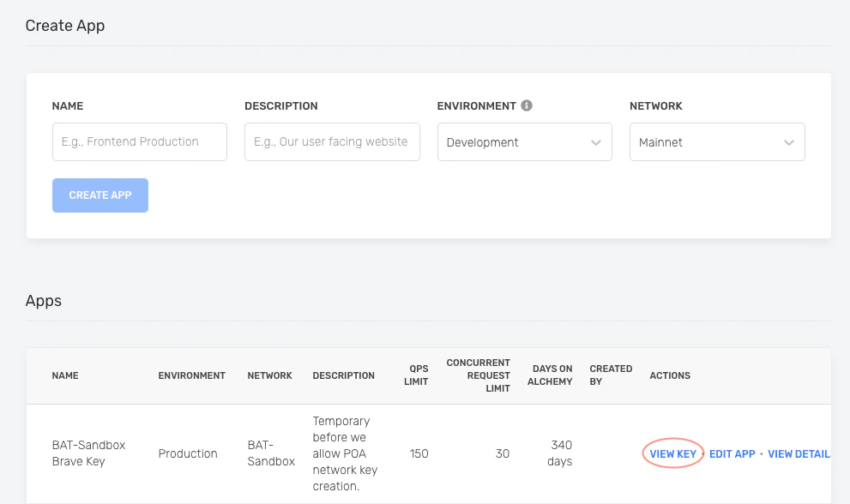This screenshot has height=504, width=850.
Task: Select the 'BAT-Sandbox Brave Key' app name cell
Action: coord(88,453)
